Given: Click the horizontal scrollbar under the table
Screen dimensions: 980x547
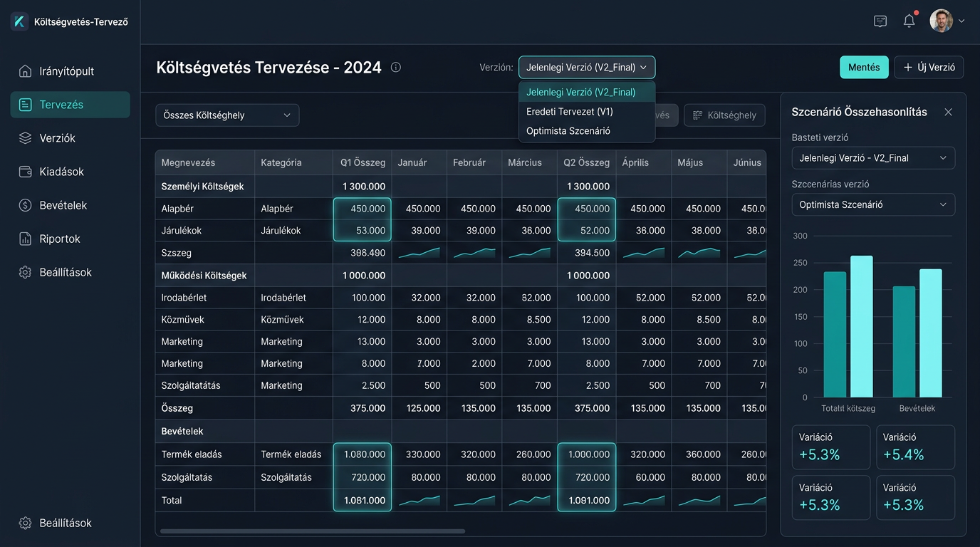Looking at the screenshot, I should pos(312,531).
